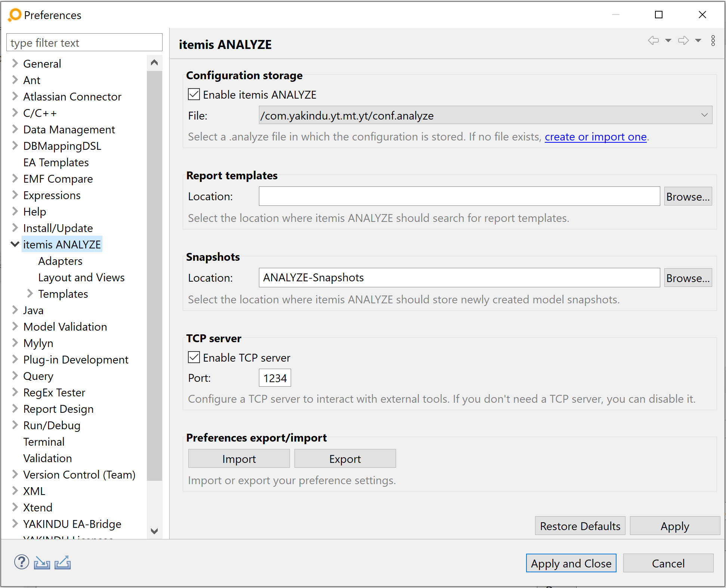The width and height of the screenshot is (726, 588).
Task: Toggle the Enable TCP server checkbox
Action: coord(194,357)
